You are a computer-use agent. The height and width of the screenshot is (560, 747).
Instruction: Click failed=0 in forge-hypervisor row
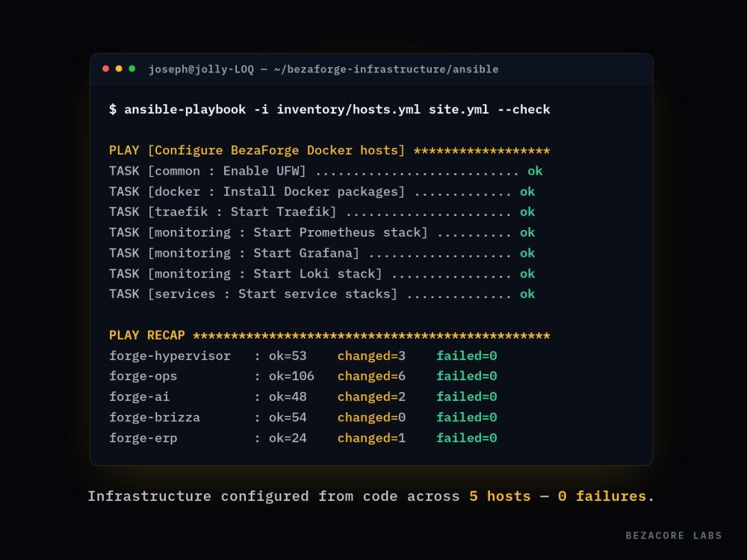point(467,355)
